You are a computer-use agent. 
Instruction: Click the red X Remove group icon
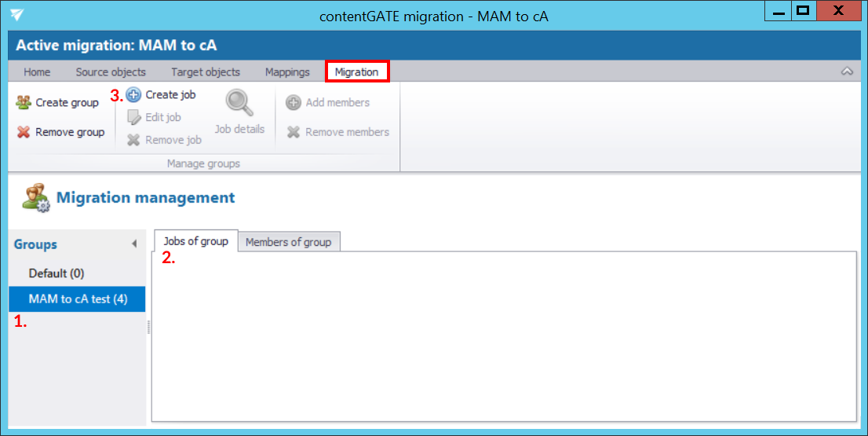(24, 132)
